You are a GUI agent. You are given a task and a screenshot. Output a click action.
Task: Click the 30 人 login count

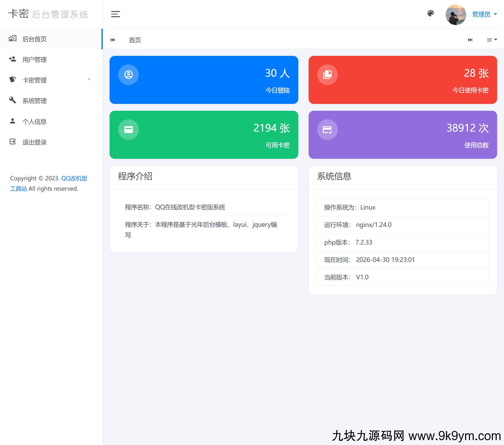[277, 73]
